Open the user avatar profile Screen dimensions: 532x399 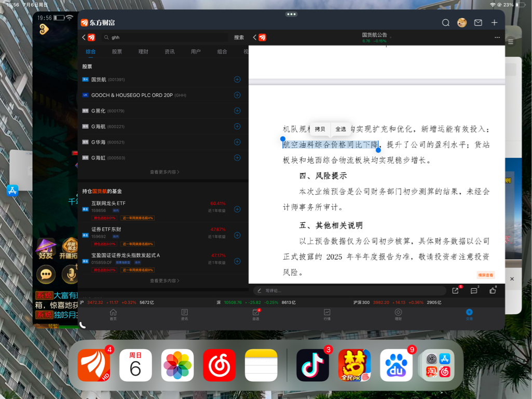pos(462,23)
